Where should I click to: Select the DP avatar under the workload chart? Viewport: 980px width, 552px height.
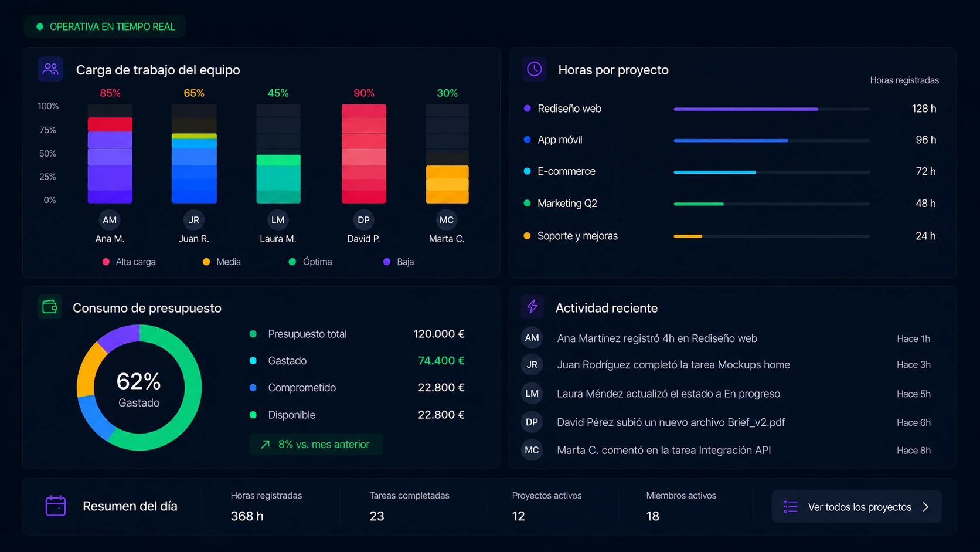pyautogui.click(x=363, y=220)
